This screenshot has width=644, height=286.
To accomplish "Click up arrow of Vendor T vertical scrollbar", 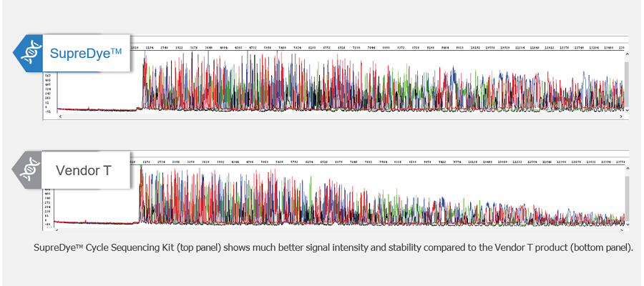I will 626,169.
